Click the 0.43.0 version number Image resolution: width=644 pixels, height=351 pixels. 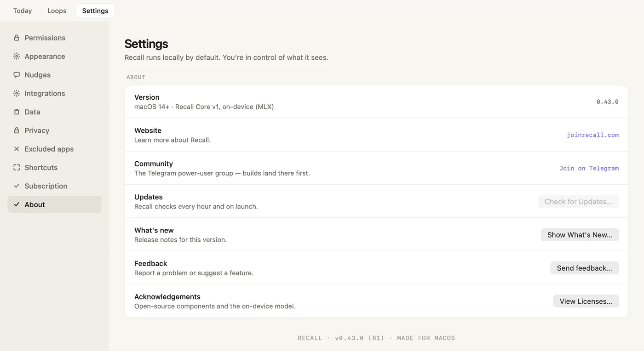[x=607, y=102]
